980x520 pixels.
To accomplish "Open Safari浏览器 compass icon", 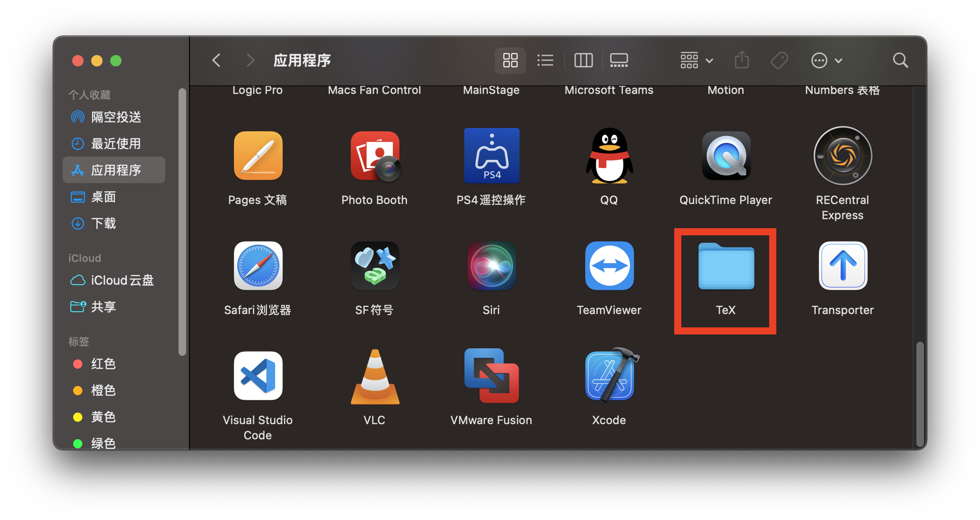I will click(258, 266).
